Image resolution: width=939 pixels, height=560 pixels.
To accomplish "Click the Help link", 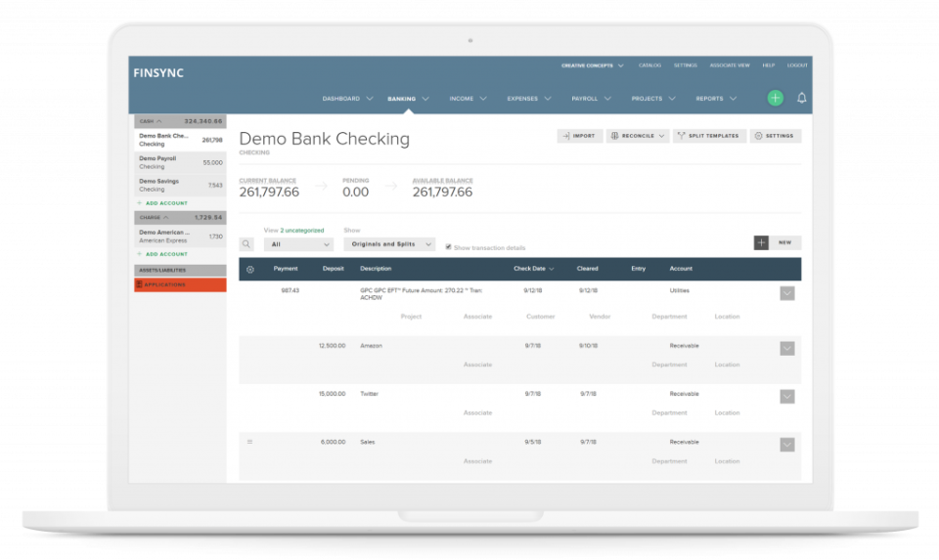I will 769,65.
